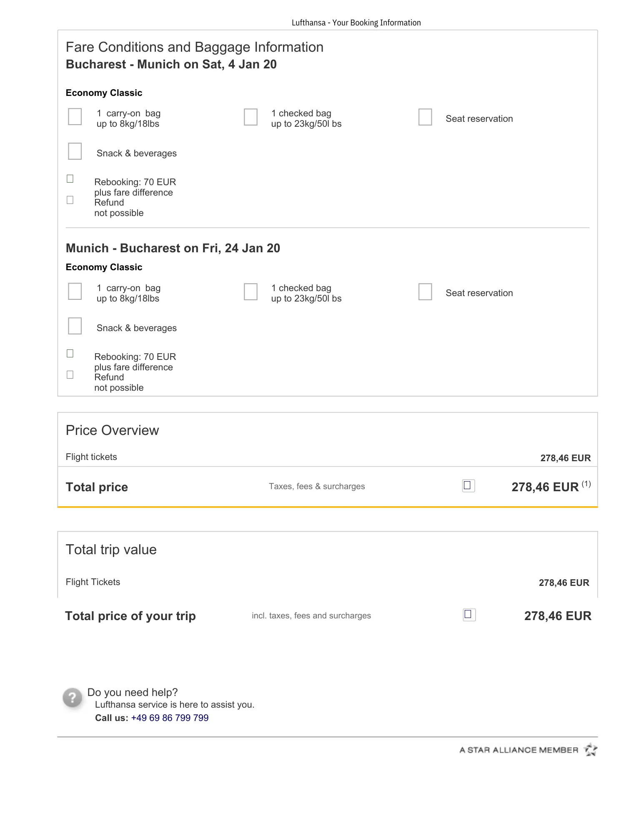644x834 pixels.
Task: Click the return carry-on bag icon box
Action: pyautogui.click(x=75, y=291)
